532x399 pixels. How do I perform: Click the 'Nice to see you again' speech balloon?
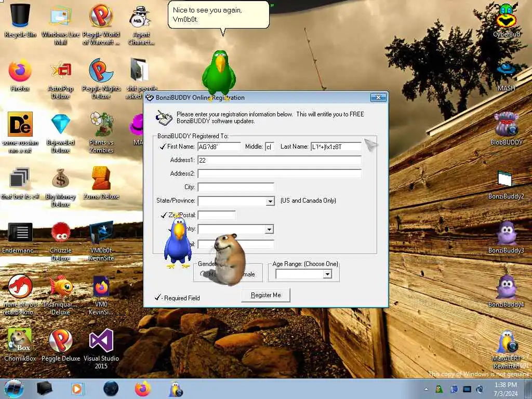(219, 15)
